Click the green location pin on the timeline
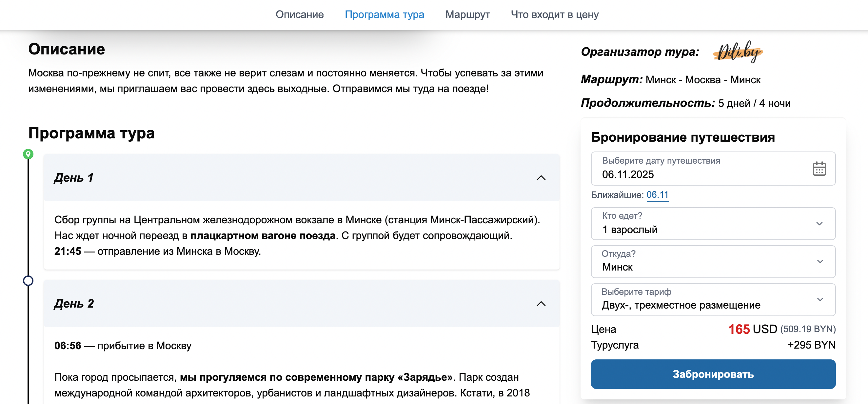 click(28, 155)
